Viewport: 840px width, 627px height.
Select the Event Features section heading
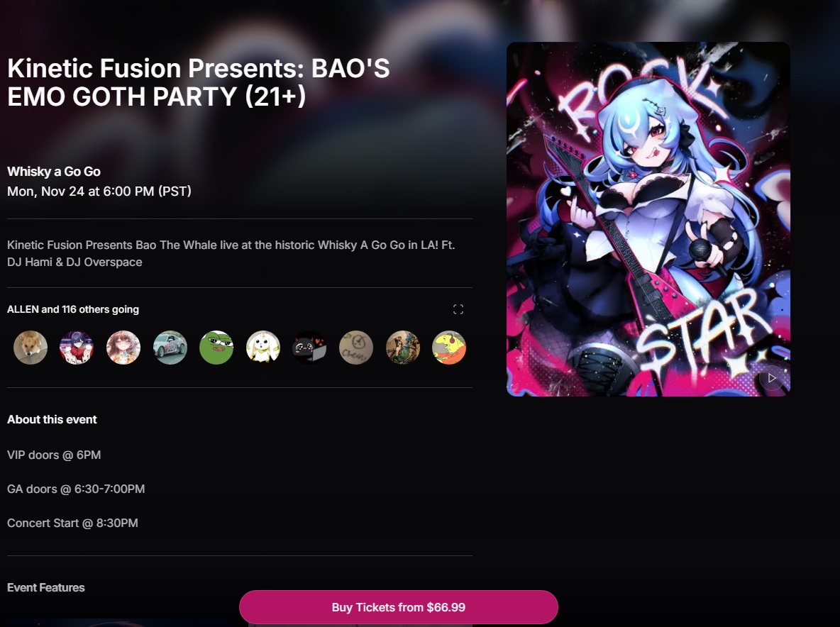[46, 587]
